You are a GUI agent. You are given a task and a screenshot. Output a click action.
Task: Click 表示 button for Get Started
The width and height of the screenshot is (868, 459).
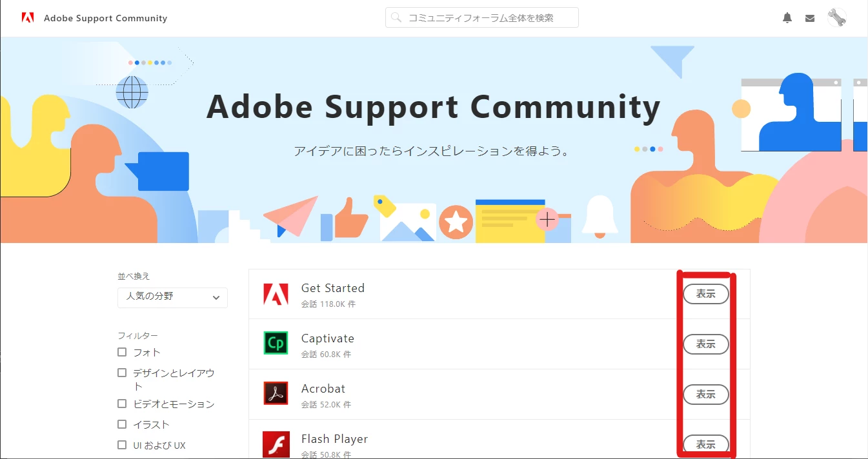click(x=706, y=294)
